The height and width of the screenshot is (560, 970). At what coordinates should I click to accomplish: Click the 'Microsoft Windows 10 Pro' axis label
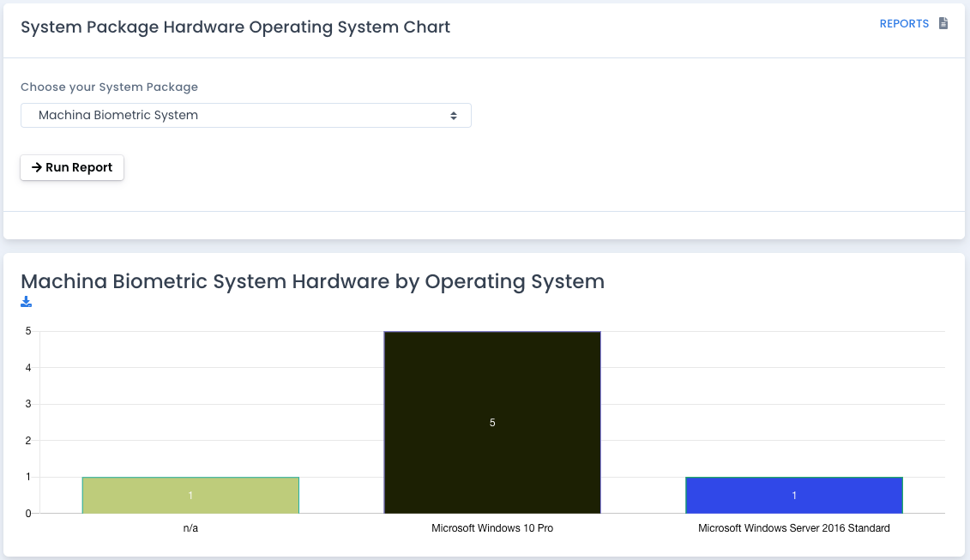coord(492,528)
